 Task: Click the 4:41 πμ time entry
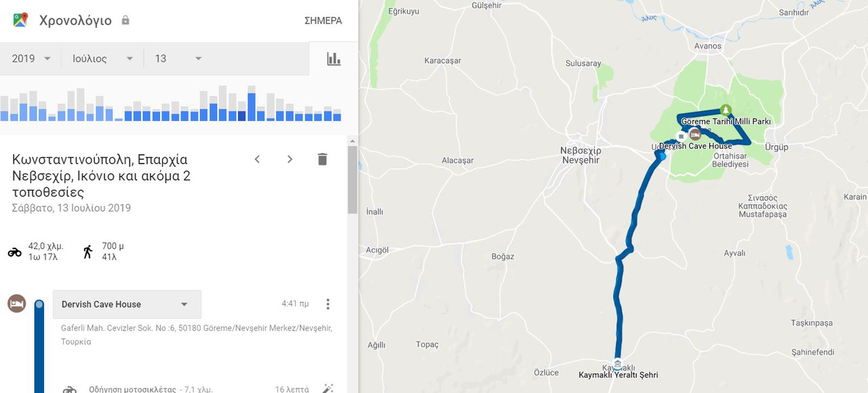(x=295, y=304)
